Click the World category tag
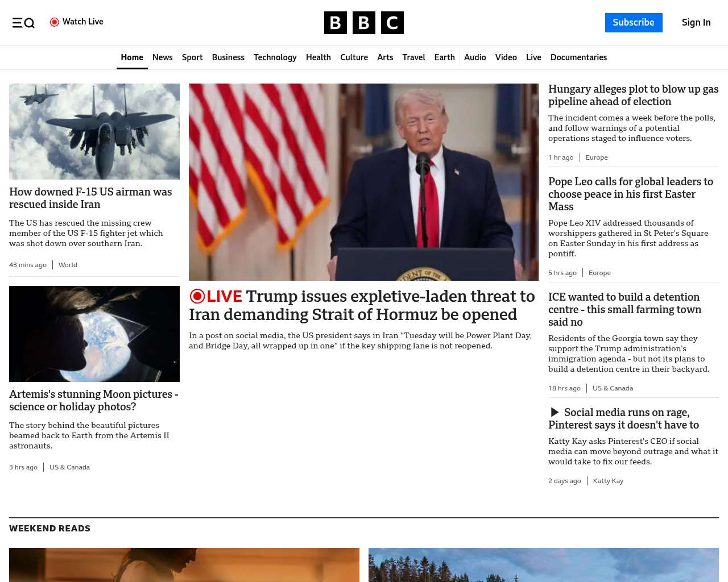The width and height of the screenshot is (728, 582). pyautogui.click(x=68, y=265)
